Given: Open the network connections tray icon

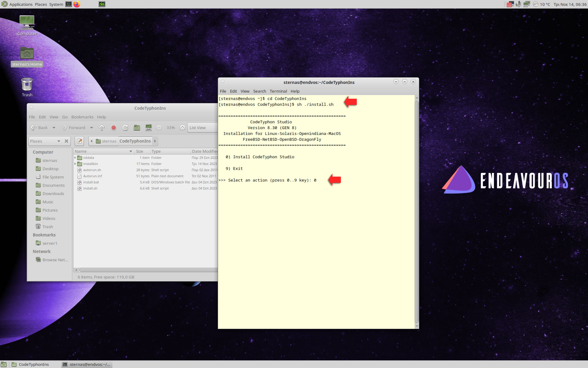Looking at the screenshot, I should pos(526,4).
